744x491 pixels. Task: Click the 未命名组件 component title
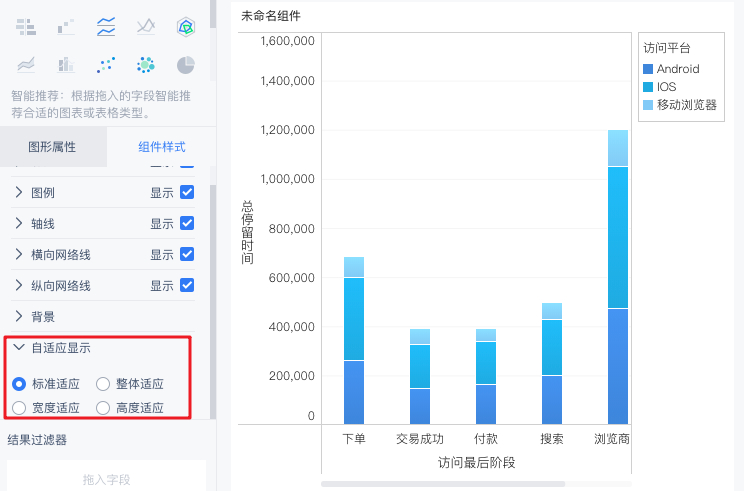[x=271, y=16]
